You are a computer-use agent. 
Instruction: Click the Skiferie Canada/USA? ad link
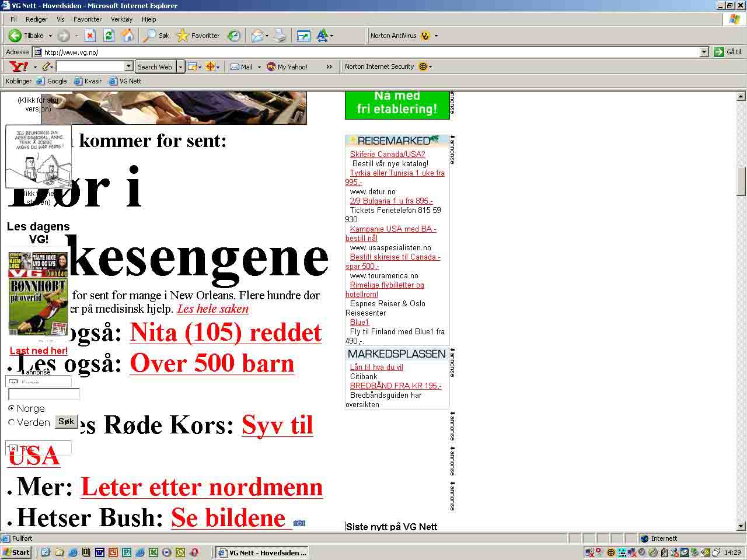tap(388, 154)
